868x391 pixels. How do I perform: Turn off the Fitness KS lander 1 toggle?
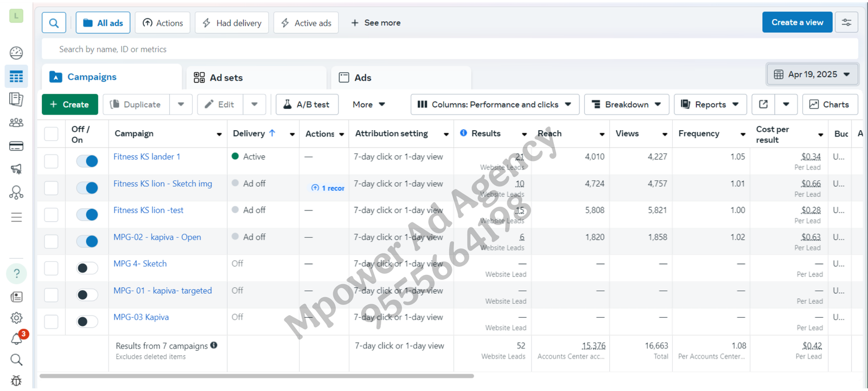click(x=87, y=161)
